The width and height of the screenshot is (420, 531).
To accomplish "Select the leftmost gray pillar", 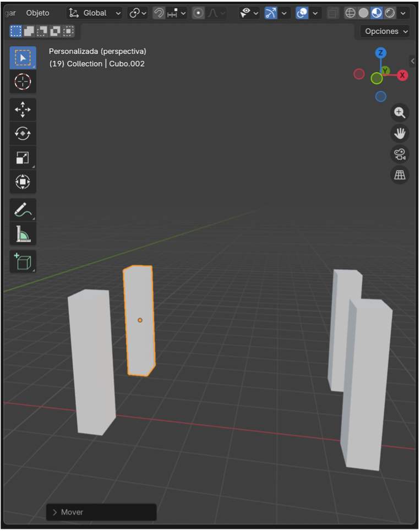I will click(91, 363).
